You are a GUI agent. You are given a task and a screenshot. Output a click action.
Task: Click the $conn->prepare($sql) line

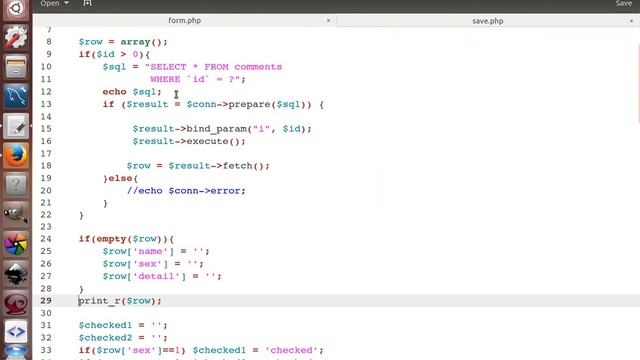click(213, 104)
